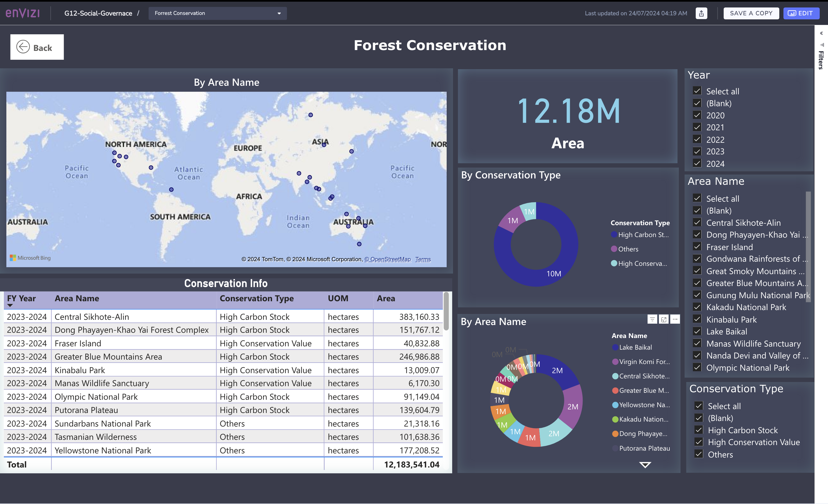Open filter options on the By Area Name chart
828x504 pixels.
[652, 319]
